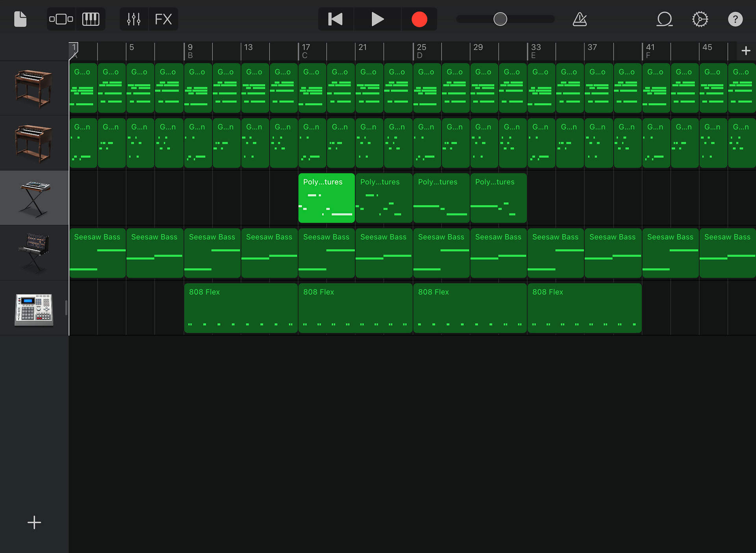Add a new track at bottom left
The image size is (756, 553).
(34, 522)
